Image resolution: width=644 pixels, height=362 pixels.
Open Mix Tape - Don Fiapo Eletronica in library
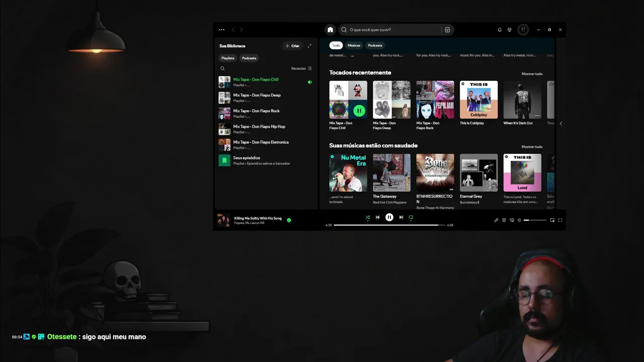[266, 145]
